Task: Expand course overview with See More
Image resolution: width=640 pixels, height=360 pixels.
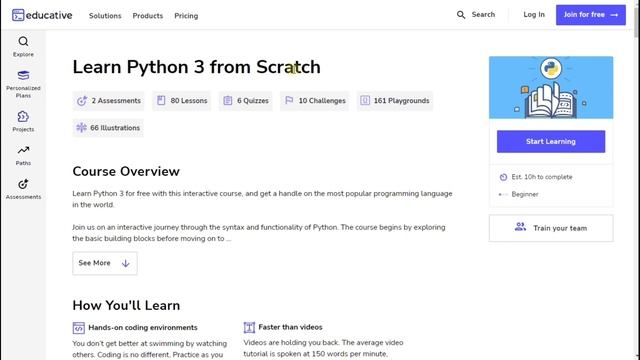Action: (105, 263)
